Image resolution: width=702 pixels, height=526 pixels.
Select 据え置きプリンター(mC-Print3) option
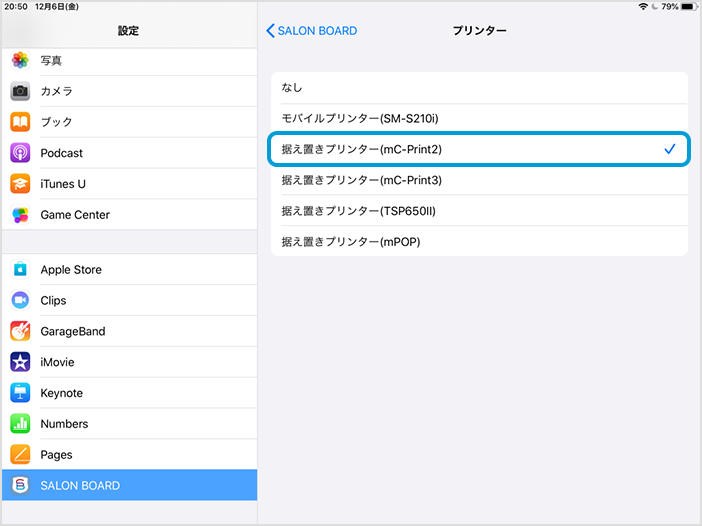[479, 180]
